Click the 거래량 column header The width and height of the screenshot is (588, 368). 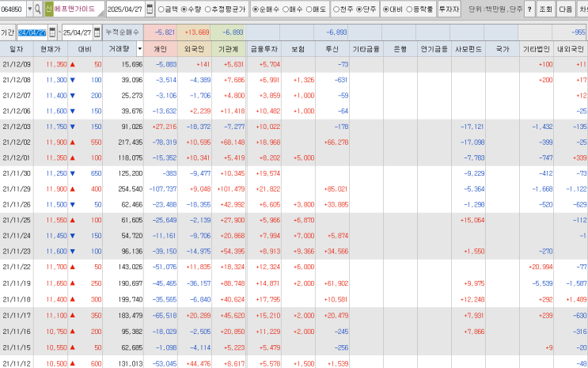(119, 49)
